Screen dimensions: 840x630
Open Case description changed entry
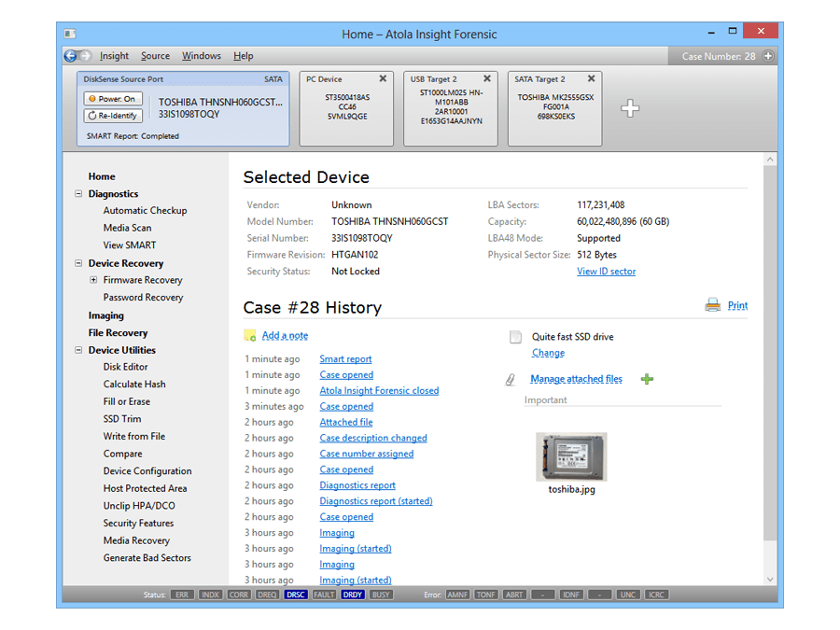point(373,438)
